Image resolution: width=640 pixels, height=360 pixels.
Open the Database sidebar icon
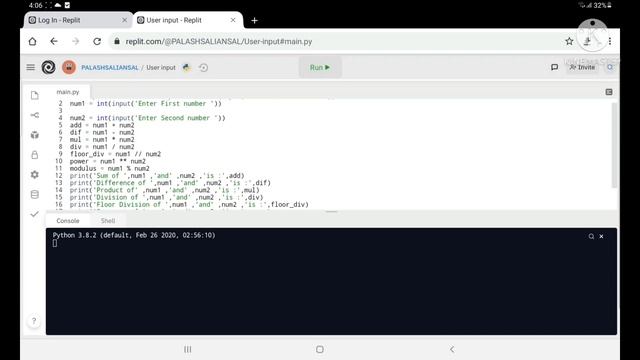(35, 195)
